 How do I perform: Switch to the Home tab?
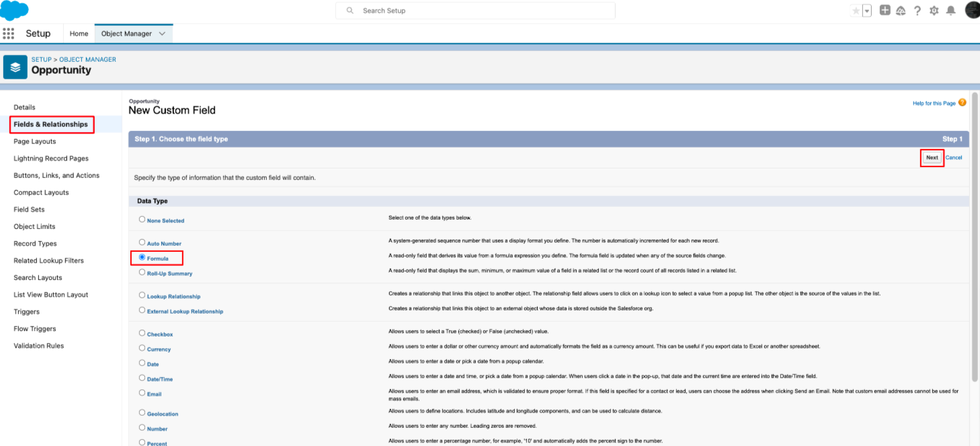[79, 34]
